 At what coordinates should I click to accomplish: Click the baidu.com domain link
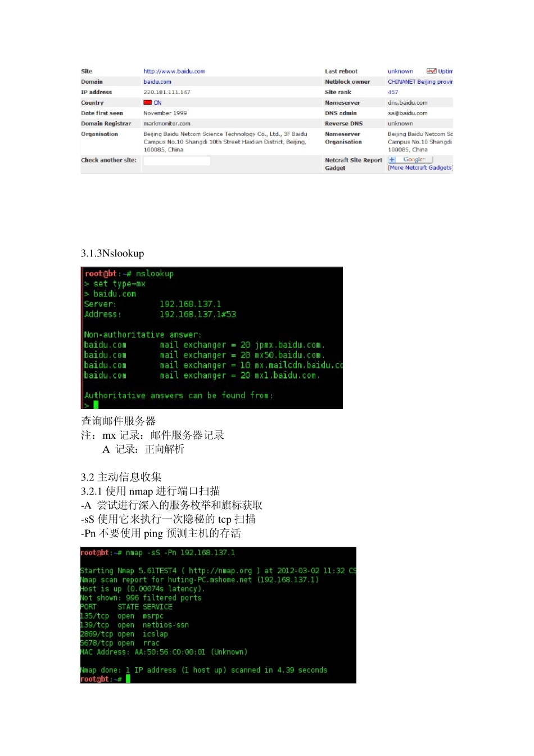(157, 82)
